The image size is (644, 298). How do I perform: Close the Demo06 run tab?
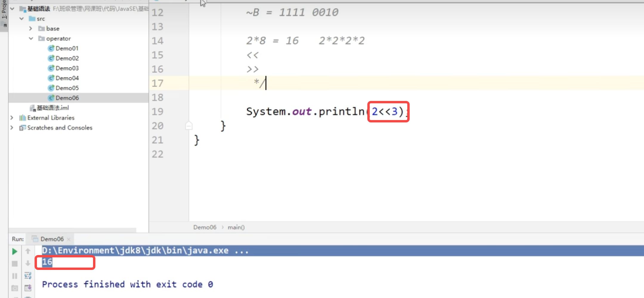click(x=69, y=239)
